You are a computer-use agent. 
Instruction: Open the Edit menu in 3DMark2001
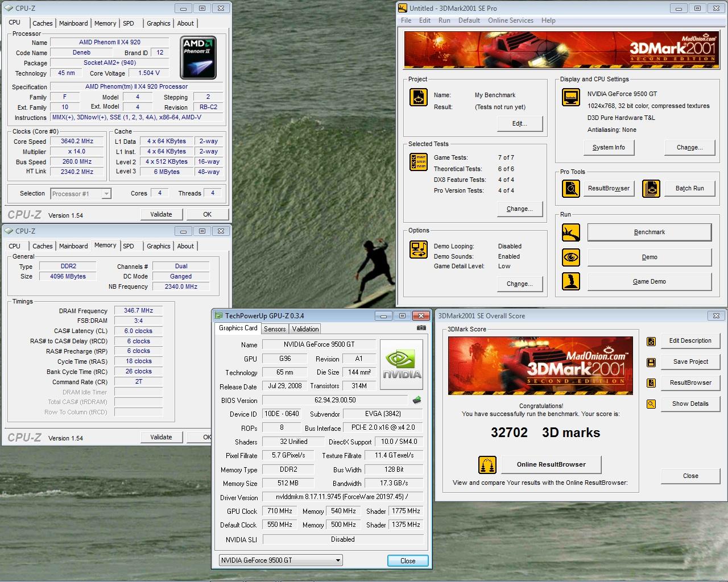point(425,20)
